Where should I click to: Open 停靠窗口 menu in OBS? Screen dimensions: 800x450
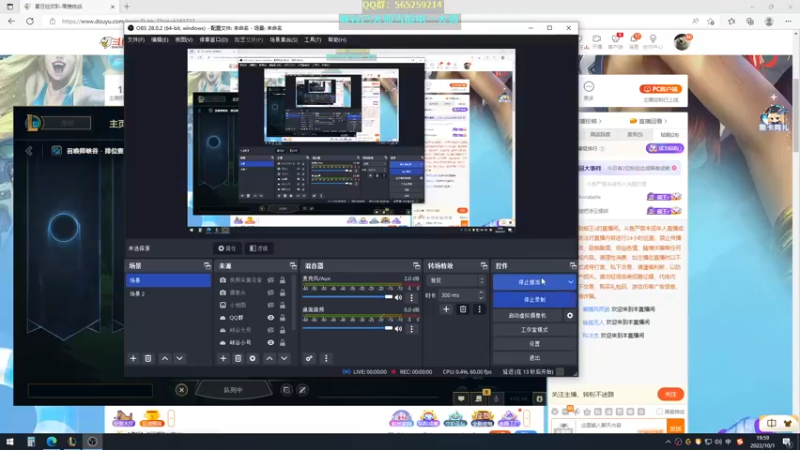coord(213,40)
